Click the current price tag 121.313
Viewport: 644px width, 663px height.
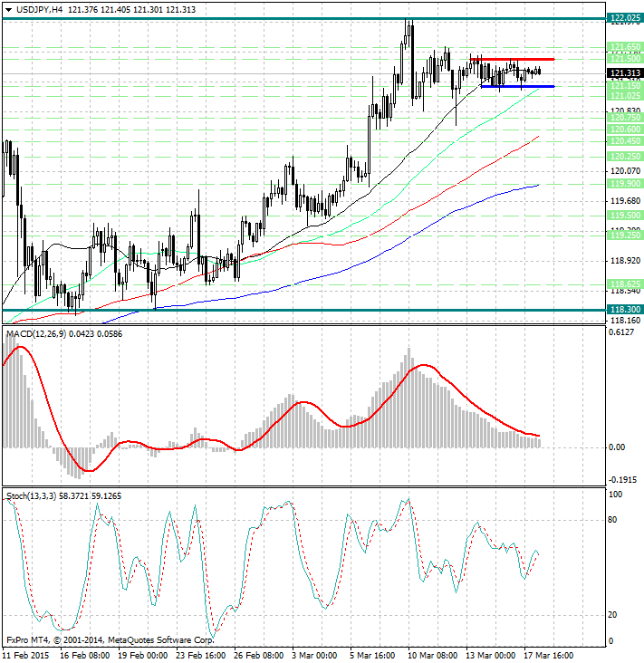(x=625, y=73)
